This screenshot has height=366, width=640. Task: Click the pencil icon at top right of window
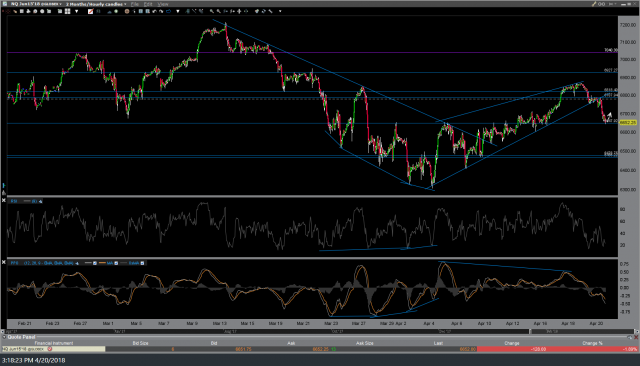click(x=594, y=4)
